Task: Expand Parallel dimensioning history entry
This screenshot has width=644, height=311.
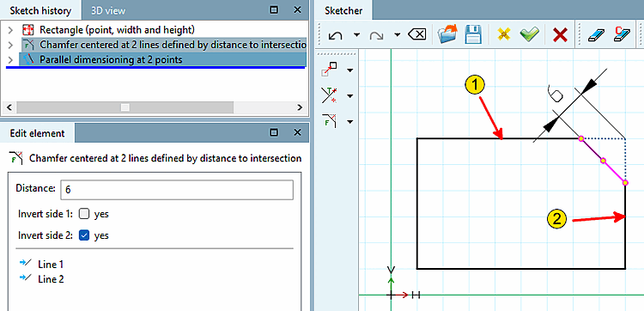Action: click(10, 60)
